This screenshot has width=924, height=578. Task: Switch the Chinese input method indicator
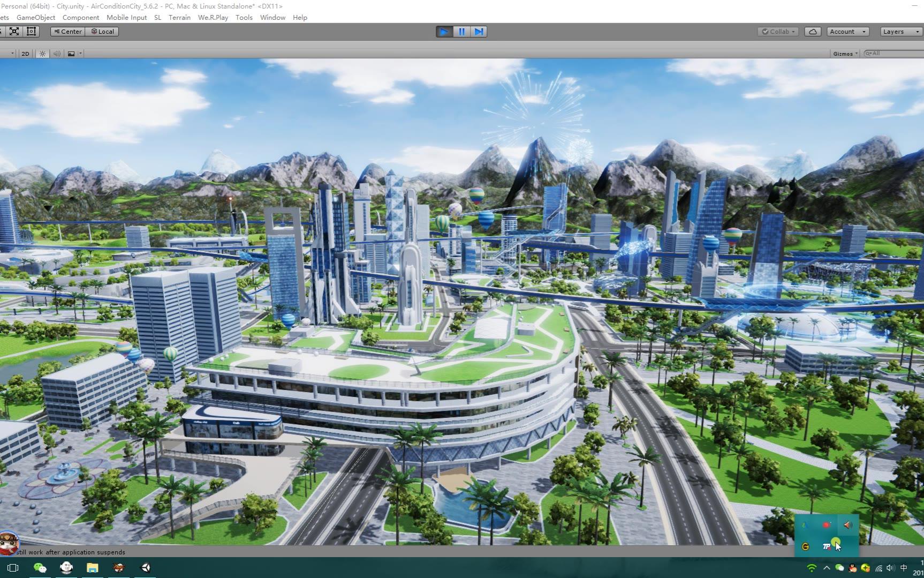(x=904, y=568)
